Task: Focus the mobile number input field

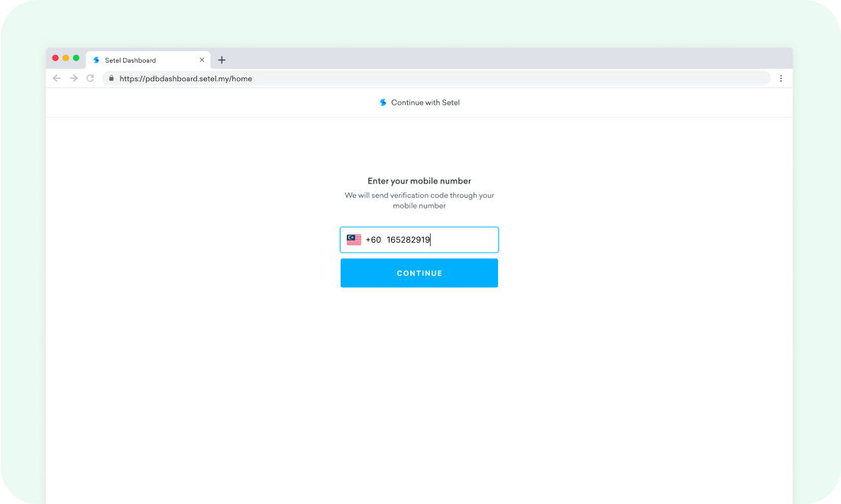Action: pyautogui.click(x=458, y=240)
